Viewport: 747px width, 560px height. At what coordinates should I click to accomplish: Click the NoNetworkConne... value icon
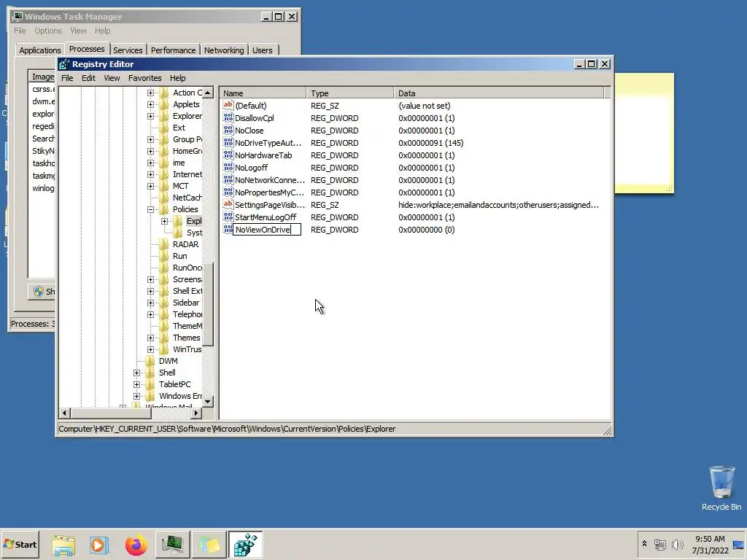tap(228, 179)
